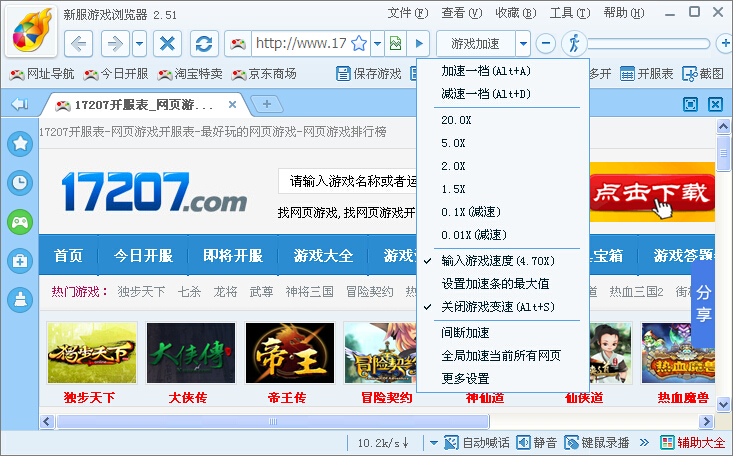Click the refresh page icon
The image size is (733, 456).
click(x=203, y=44)
